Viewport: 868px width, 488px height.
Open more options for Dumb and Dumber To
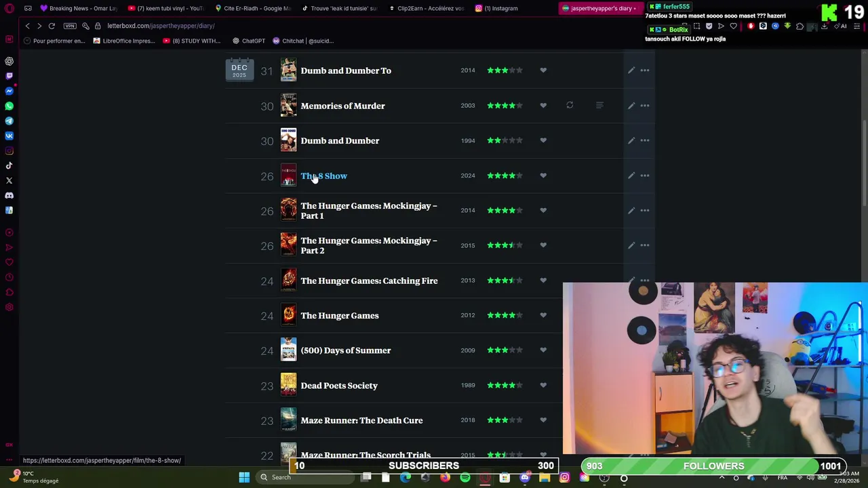click(645, 70)
